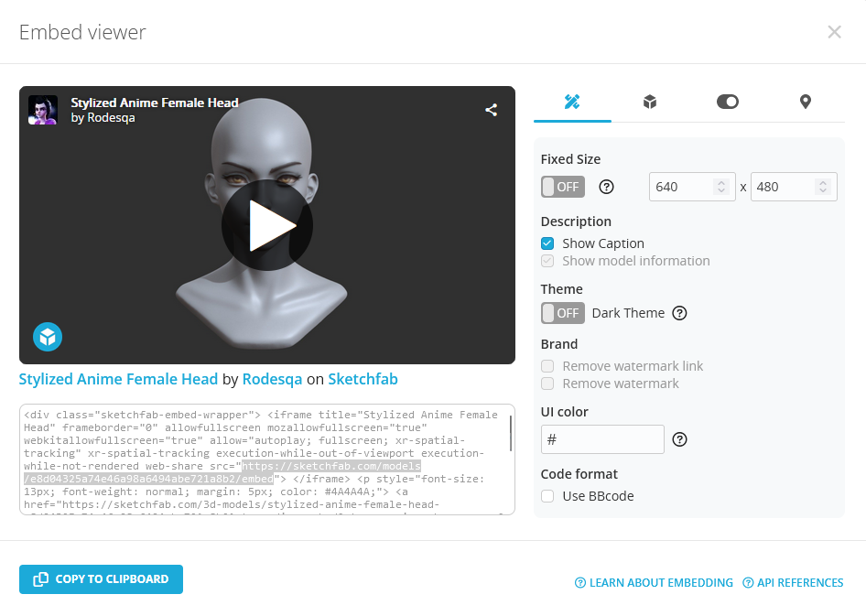Screen dimensions: 866x616
Task: Click Rodesqa's avatar thumbnail in the preview
Action: point(43,110)
